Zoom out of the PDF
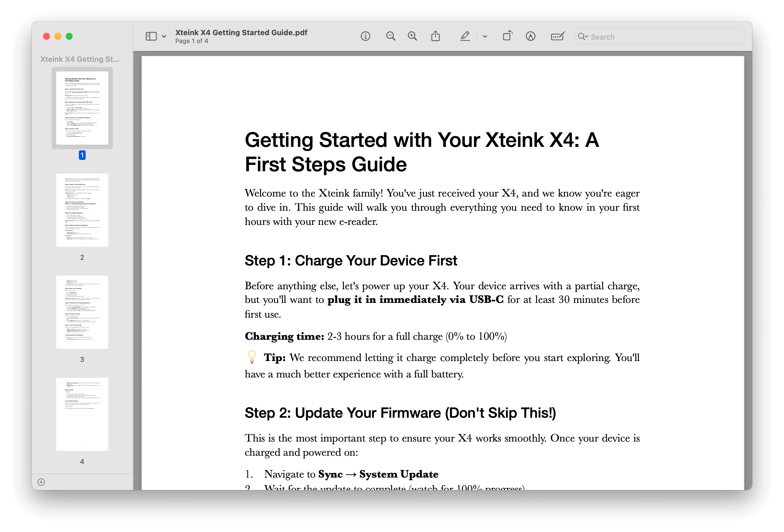 click(391, 36)
